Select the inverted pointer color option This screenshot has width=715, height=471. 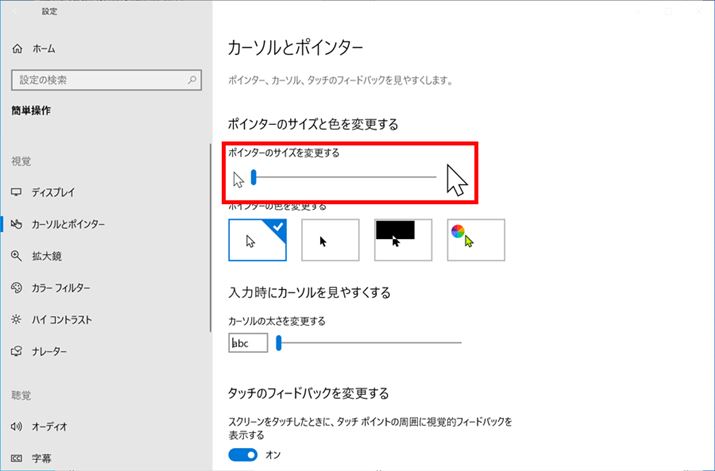[x=403, y=240]
